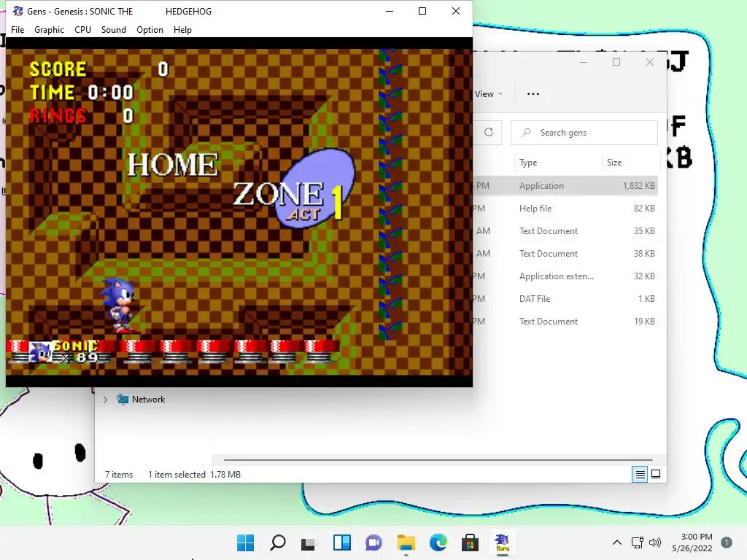The image size is (747, 560).
Task: Click the 1,832 KB size cell
Action: point(639,186)
